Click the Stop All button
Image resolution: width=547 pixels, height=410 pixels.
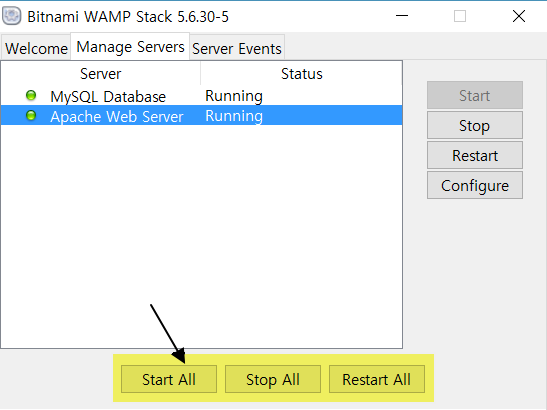[x=273, y=379]
